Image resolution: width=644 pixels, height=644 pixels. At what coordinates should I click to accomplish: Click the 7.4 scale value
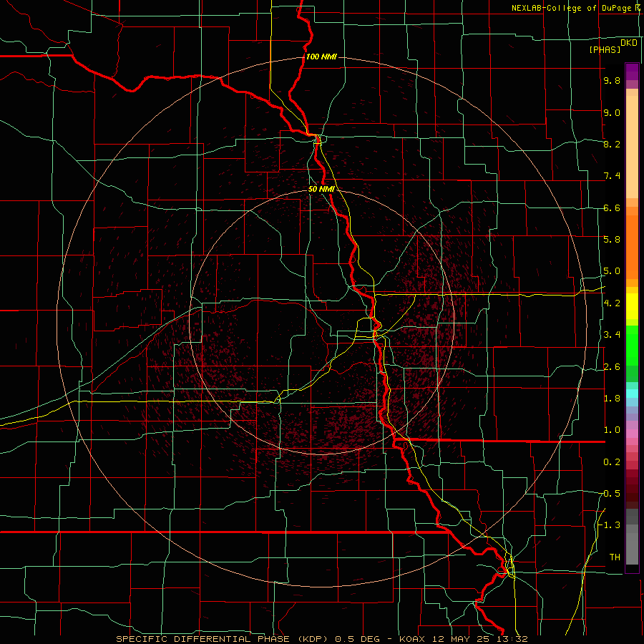pos(612,176)
